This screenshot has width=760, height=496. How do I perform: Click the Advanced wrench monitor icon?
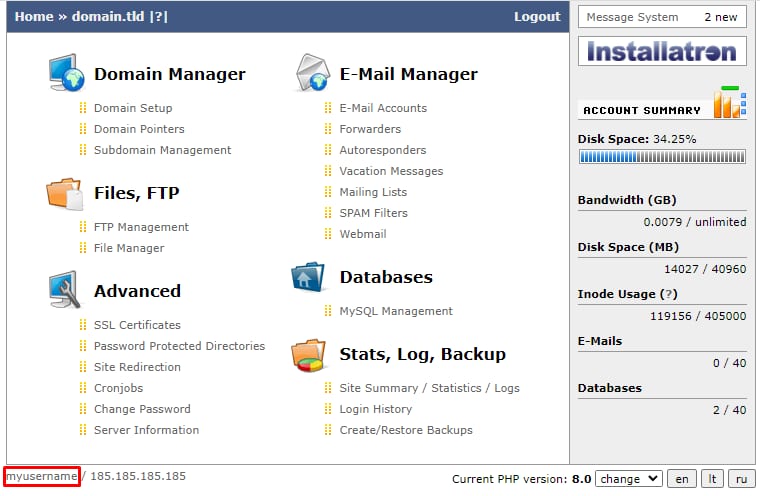point(66,290)
